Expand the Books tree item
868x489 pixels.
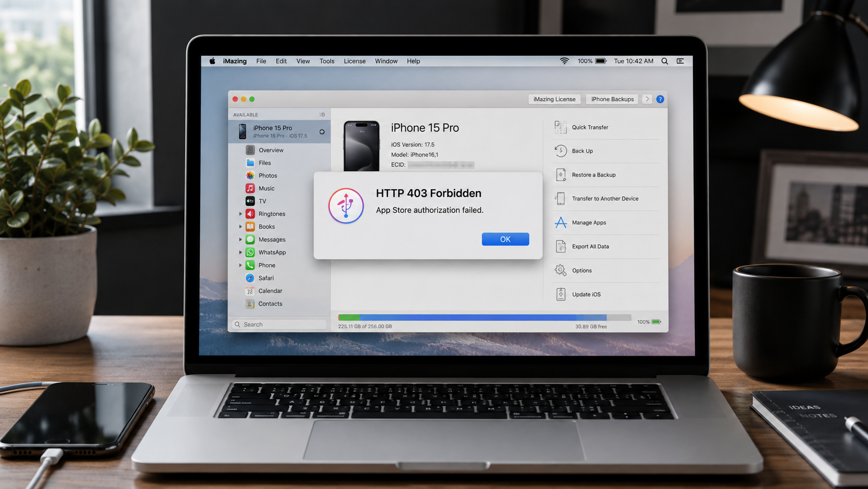pos(240,227)
